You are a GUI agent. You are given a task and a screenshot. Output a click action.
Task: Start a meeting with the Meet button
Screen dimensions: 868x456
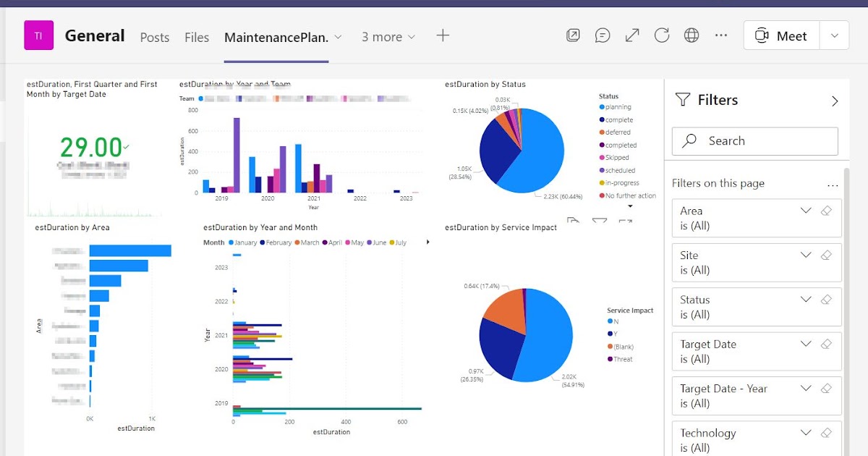point(780,34)
